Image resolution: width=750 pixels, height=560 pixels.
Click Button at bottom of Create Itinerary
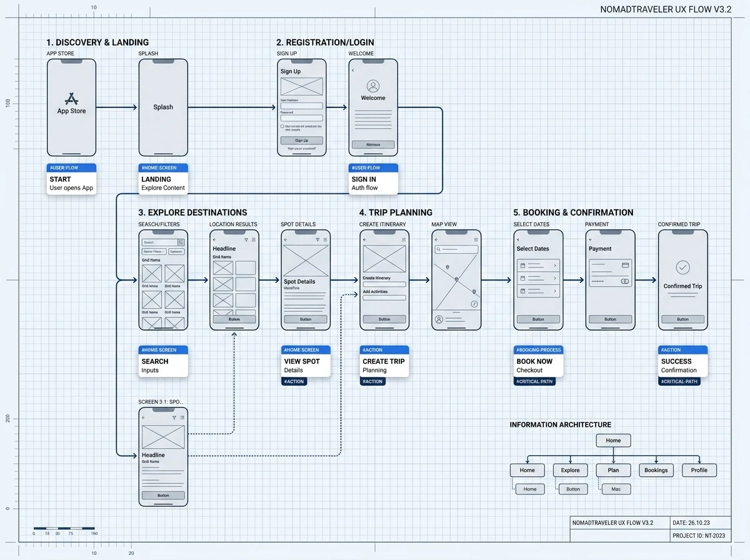click(384, 319)
